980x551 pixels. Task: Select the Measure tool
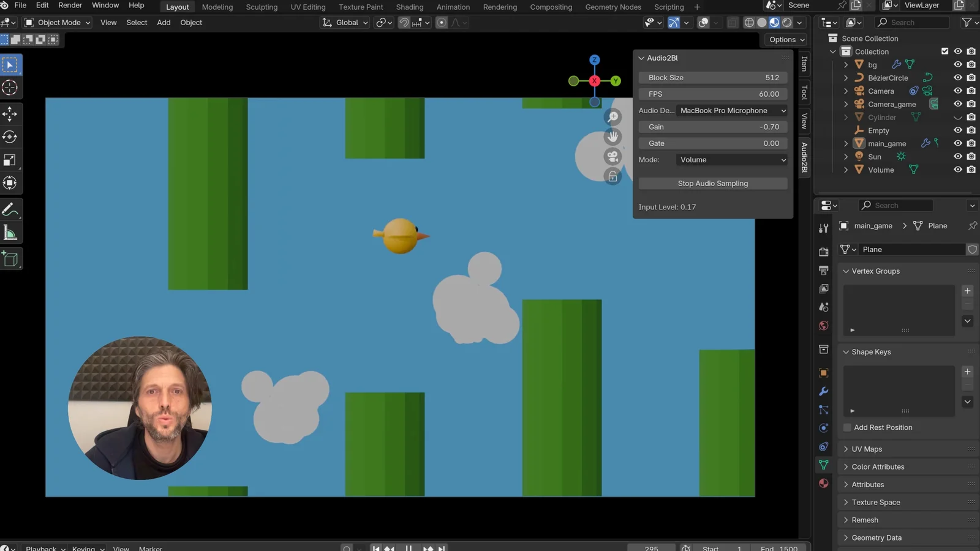click(10, 232)
